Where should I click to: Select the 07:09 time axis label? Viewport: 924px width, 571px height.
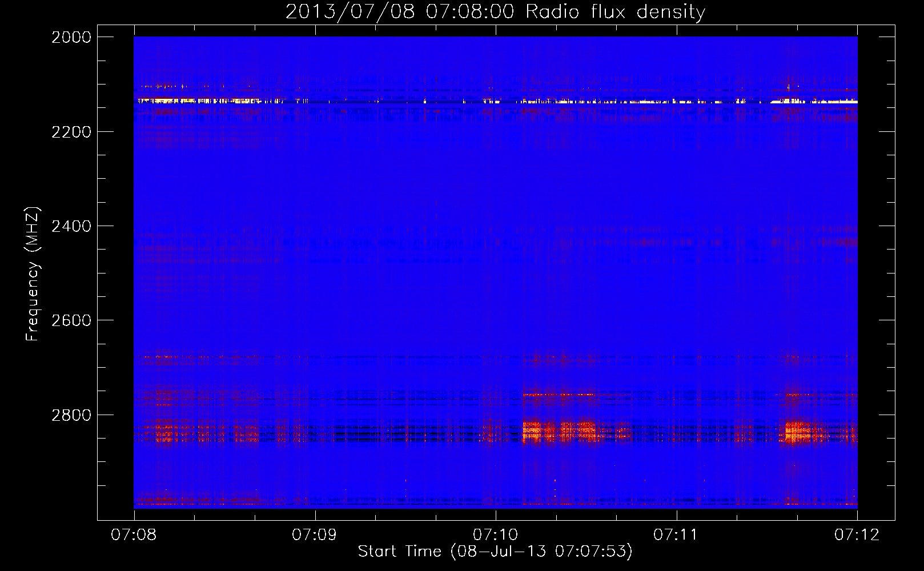(x=315, y=534)
